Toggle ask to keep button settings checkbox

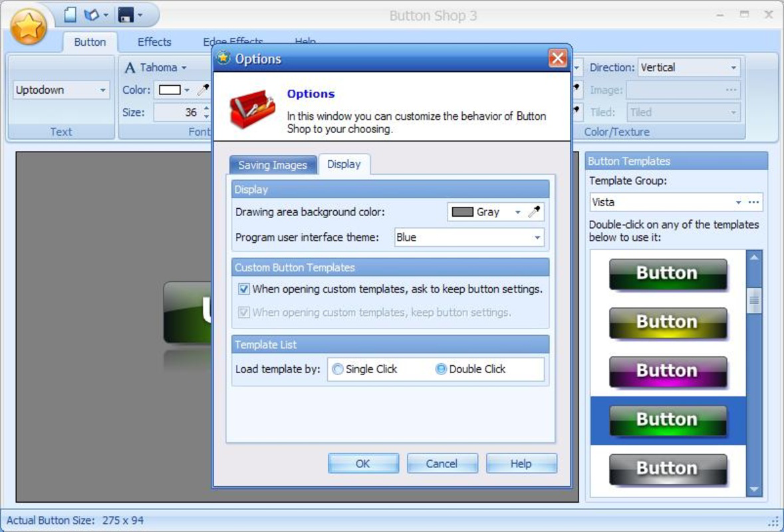click(243, 289)
